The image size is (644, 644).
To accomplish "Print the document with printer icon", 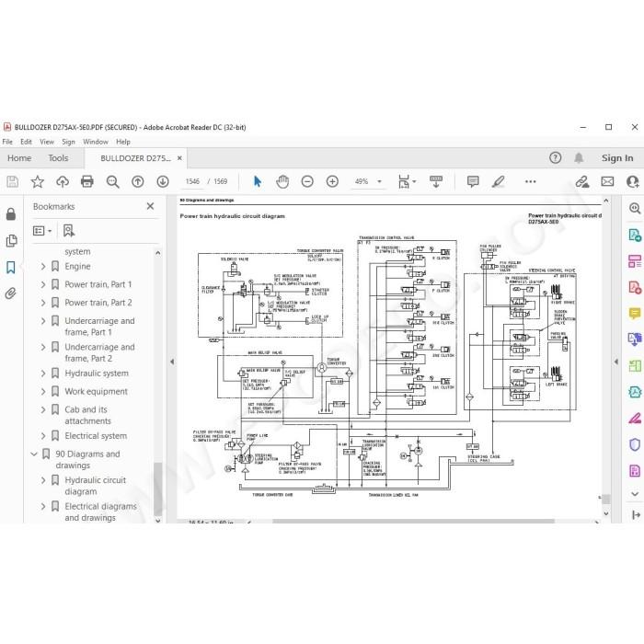I will pos(87,181).
